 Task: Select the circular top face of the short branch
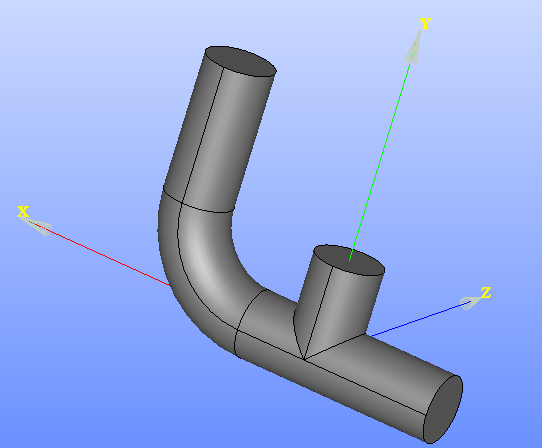349,260
